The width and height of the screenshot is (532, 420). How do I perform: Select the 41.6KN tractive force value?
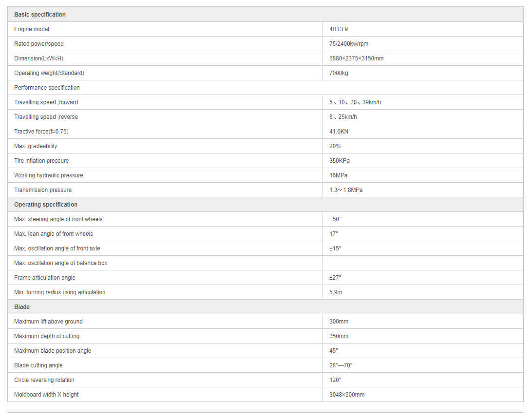click(x=339, y=132)
